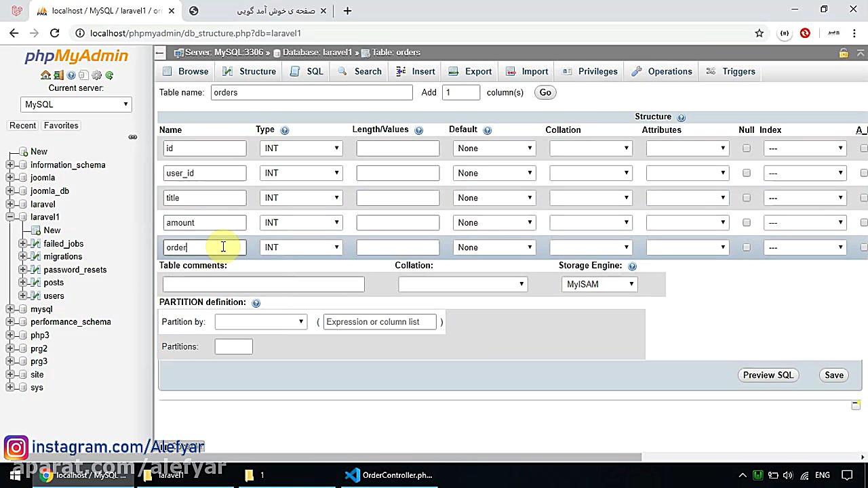Open Type dropdown for id column

[x=301, y=148]
